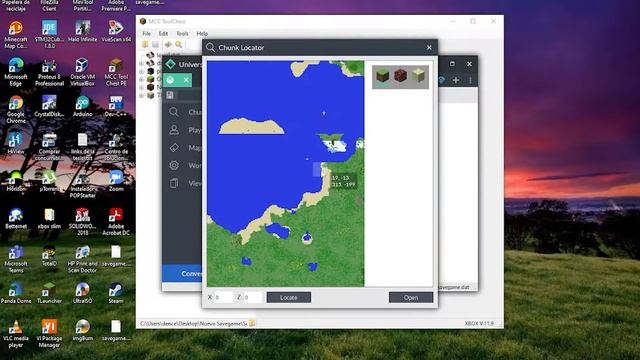Select the green world tab icon in the converter

(171, 80)
